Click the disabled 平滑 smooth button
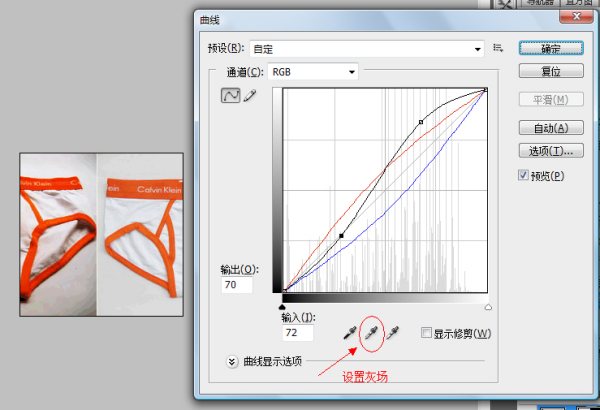 click(x=551, y=100)
